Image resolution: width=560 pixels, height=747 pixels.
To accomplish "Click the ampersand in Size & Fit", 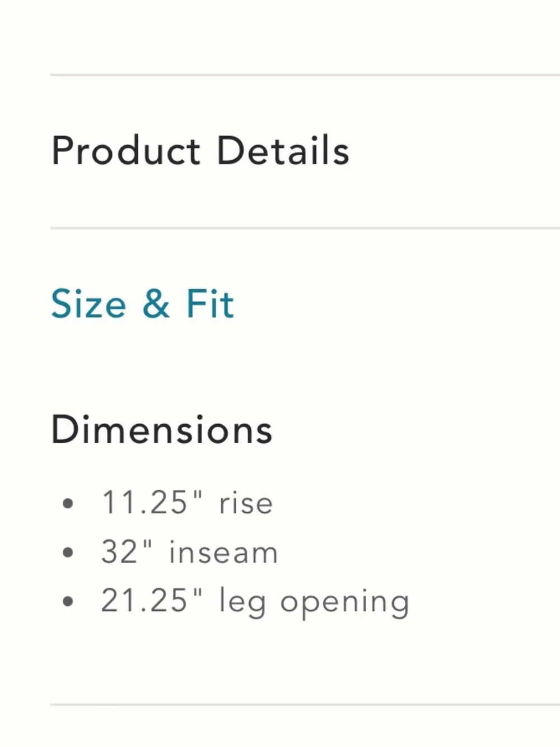I will click(156, 304).
